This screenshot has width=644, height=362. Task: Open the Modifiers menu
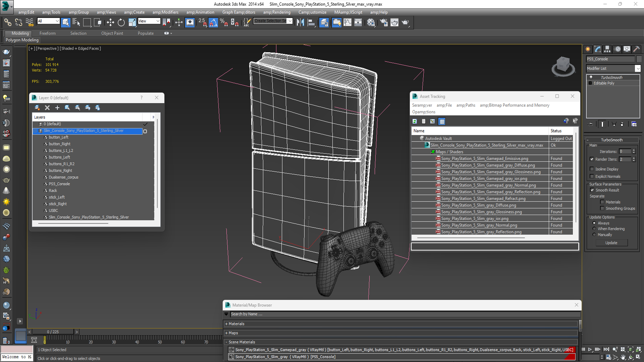tap(165, 12)
